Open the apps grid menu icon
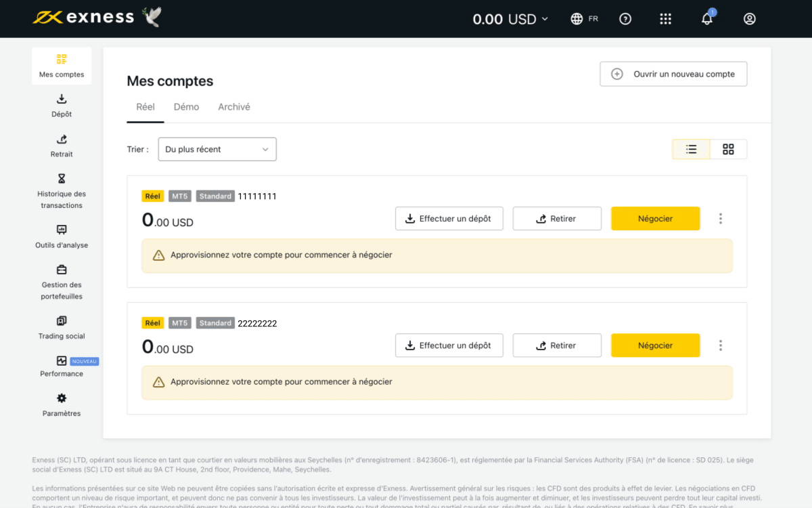Image resolution: width=812 pixels, height=508 pixels. coord(665,19)
